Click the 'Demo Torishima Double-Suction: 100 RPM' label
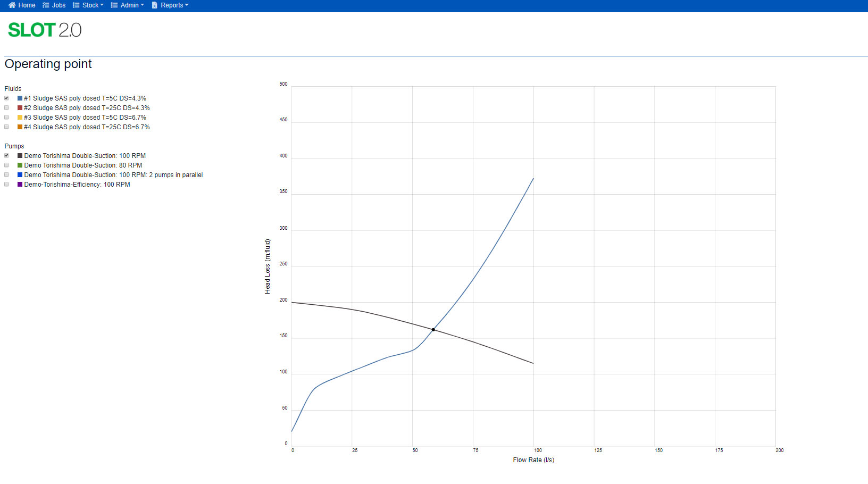 point(85,156)
